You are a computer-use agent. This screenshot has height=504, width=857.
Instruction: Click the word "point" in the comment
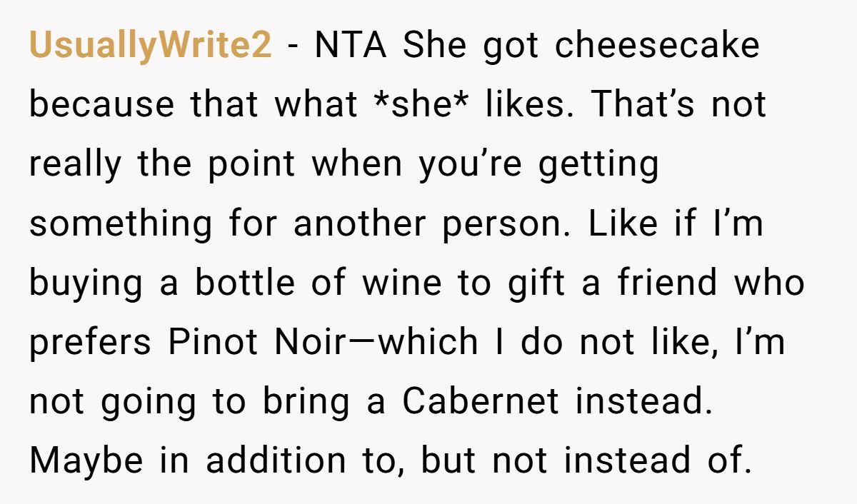pyautogui.click(x=251, y=165)
